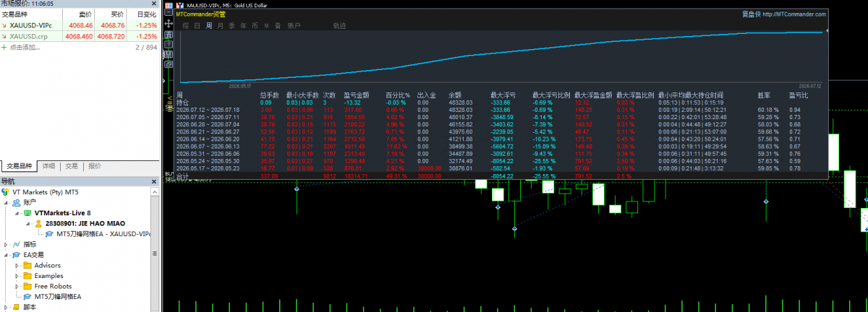Viewport: 868px width, 312px height.
Task: Click the overlapping windows icon in chart sidebar
Action: coord(169,64)
